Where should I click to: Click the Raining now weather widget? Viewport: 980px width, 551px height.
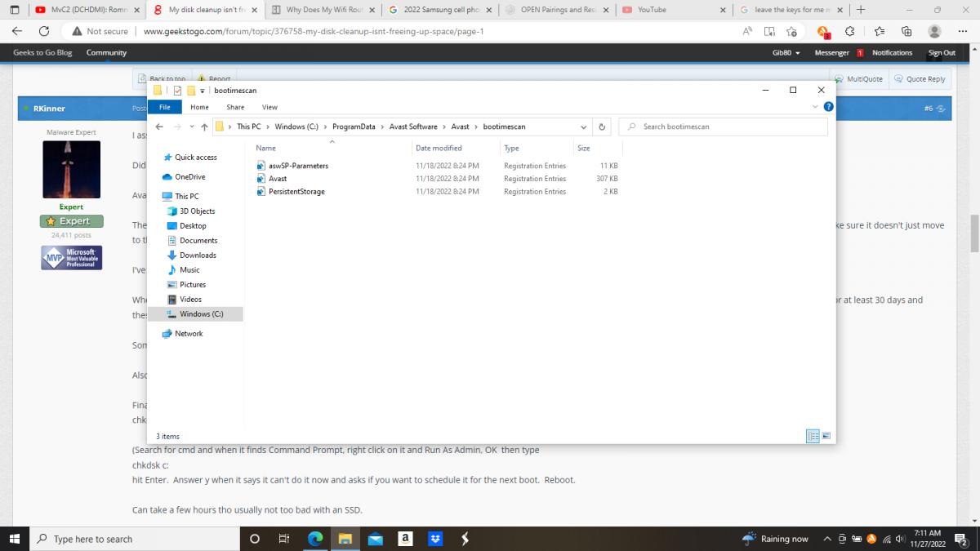click(774, 539)
